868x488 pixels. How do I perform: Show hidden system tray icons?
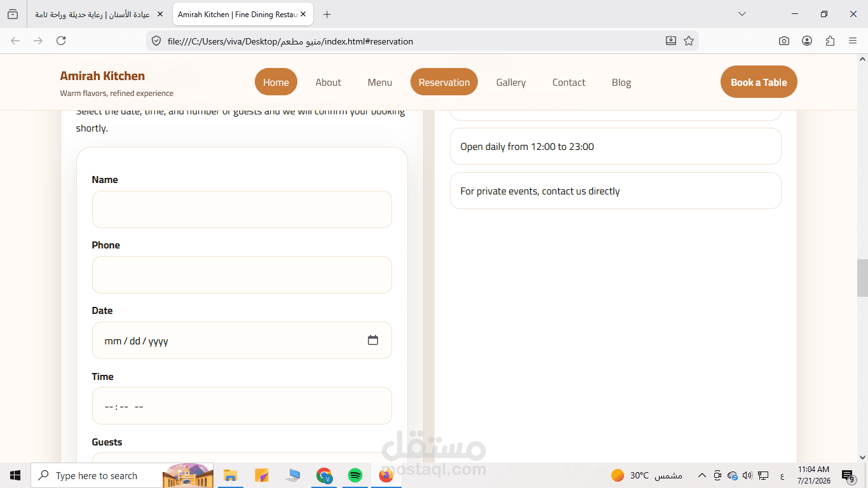coord(702,475)
